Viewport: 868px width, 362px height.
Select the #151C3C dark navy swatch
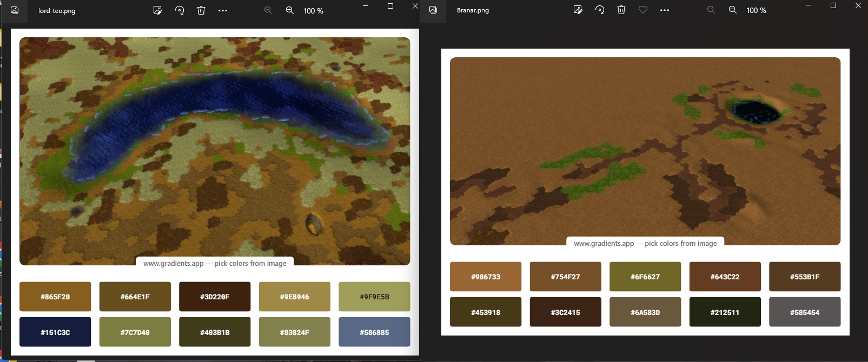coord(55,332)
